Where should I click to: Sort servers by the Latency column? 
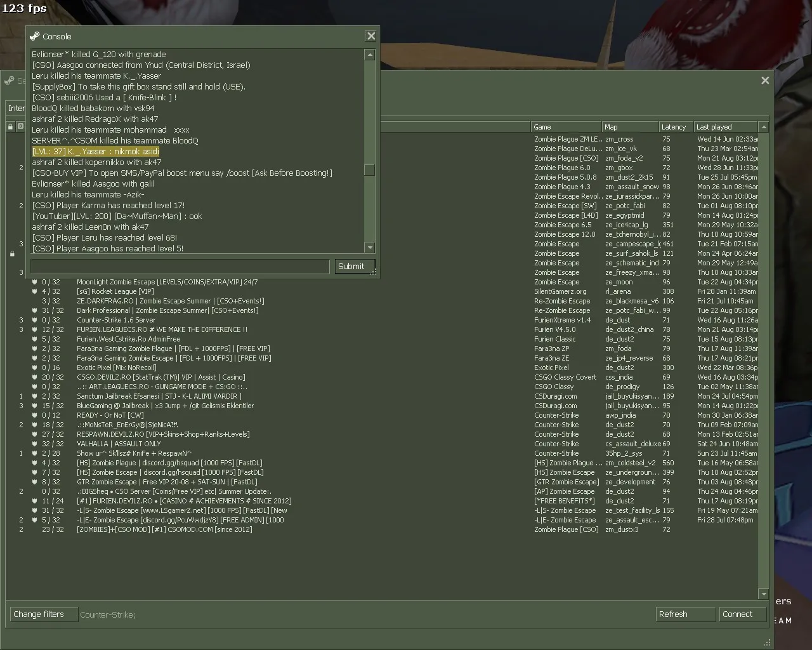[x=676, y=127]
